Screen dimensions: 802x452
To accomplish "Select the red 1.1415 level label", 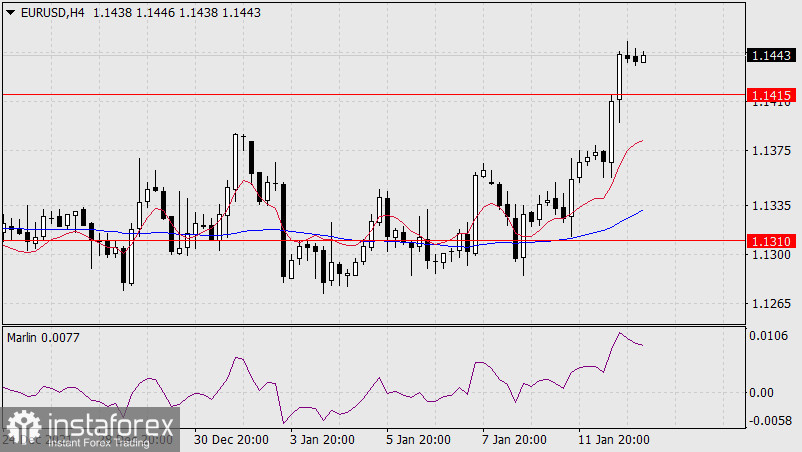I will (x=771, y=95).
